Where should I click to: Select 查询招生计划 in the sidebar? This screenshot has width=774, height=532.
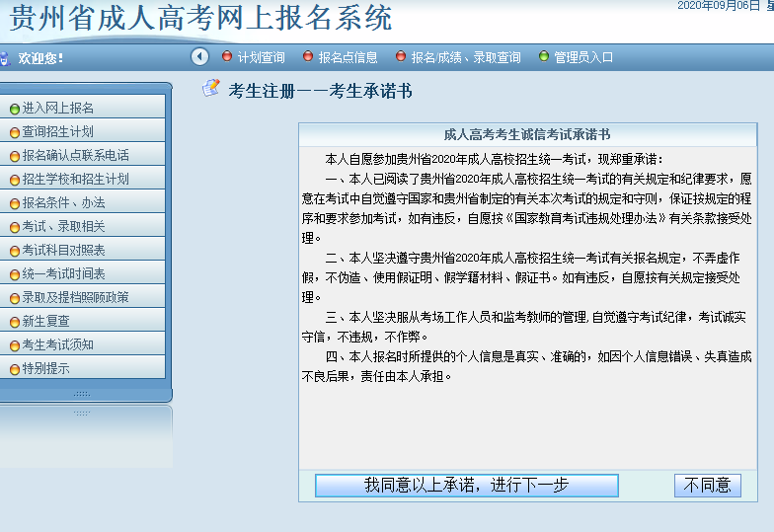(x=58, y=131)
